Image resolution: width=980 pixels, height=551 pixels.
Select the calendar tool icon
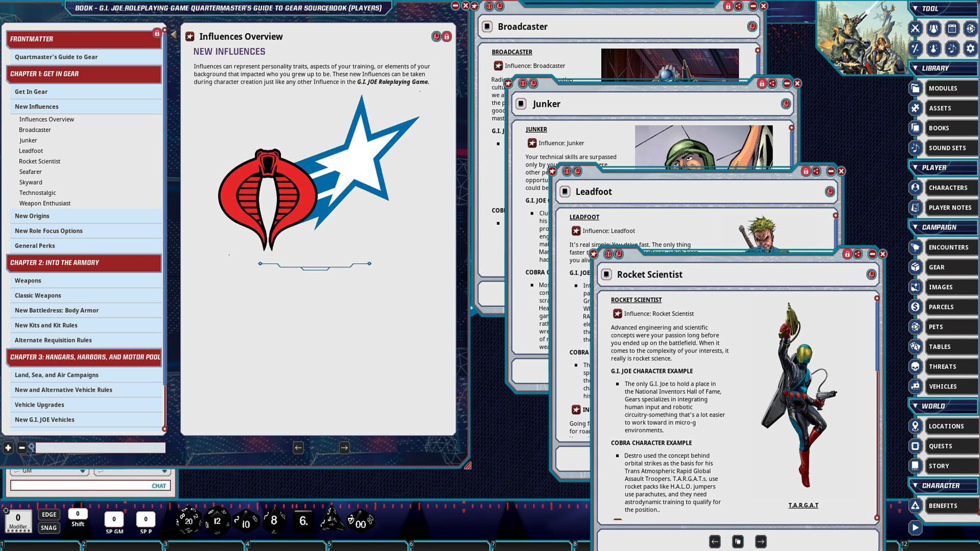(951, 29)
